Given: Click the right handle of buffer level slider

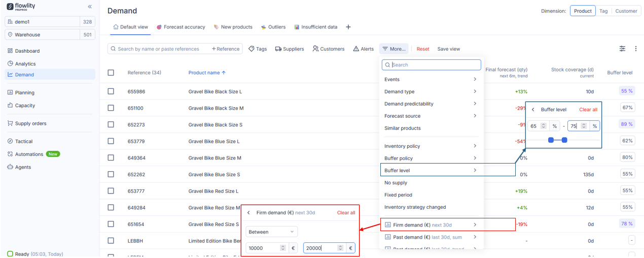Looking at the screenshot, I should pos(564,140).
